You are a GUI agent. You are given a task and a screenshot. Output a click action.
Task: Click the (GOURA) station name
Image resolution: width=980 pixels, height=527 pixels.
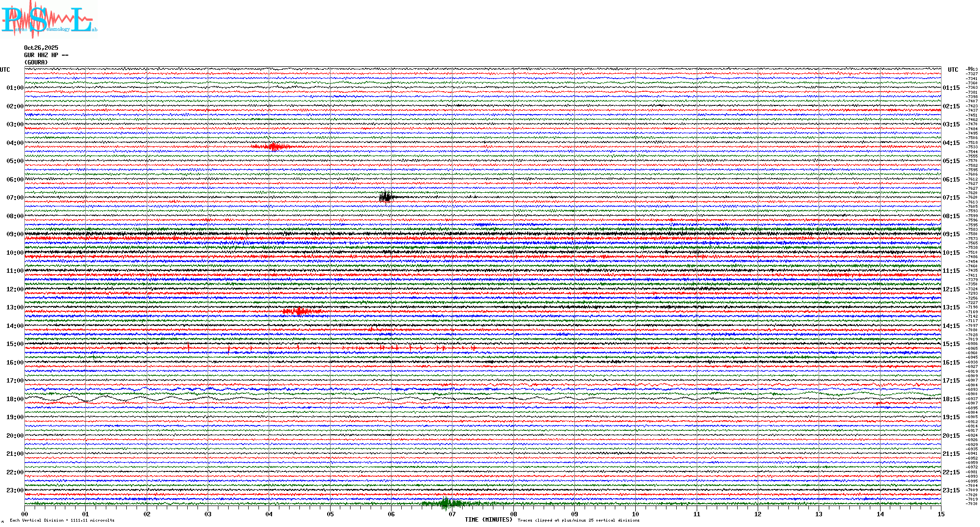[x=36, y=62]
